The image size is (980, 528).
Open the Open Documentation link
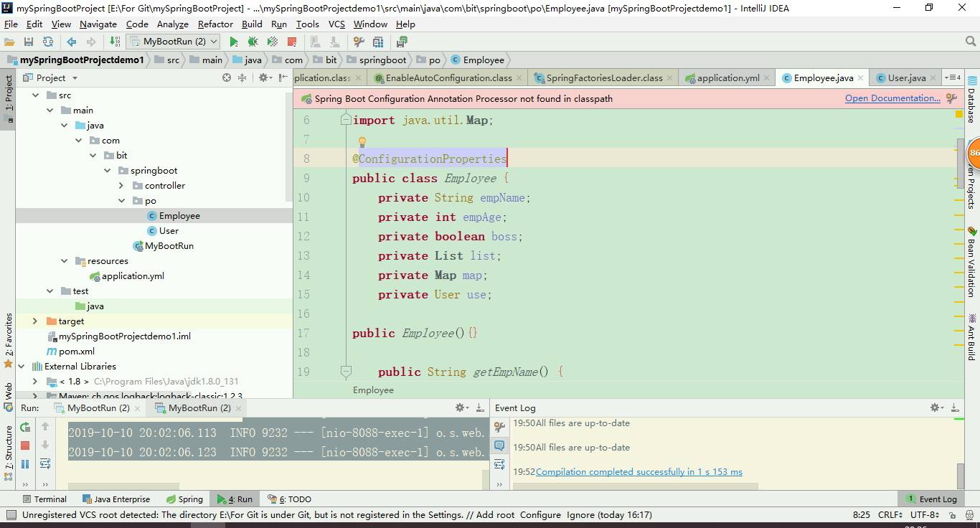click(892, 98)
